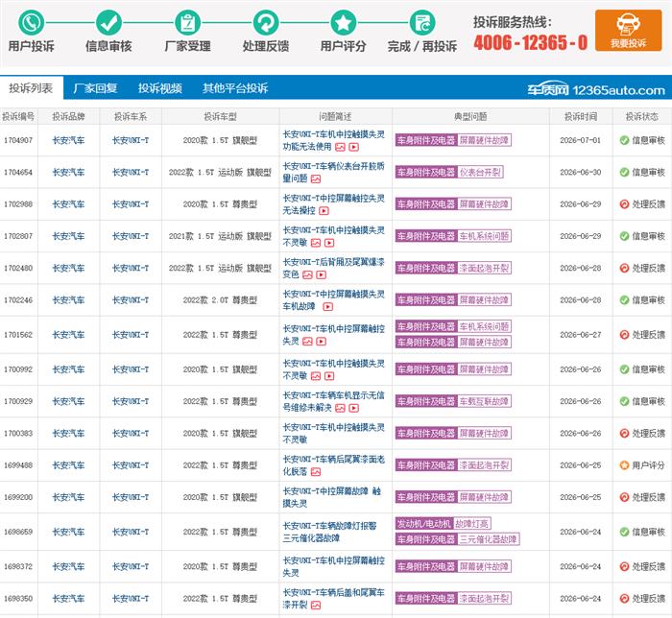672x618 pixels.
Task: Open complaint 长安UNI-T车辆后尾翼漆面老化脱落
Action: pos(333,465)
